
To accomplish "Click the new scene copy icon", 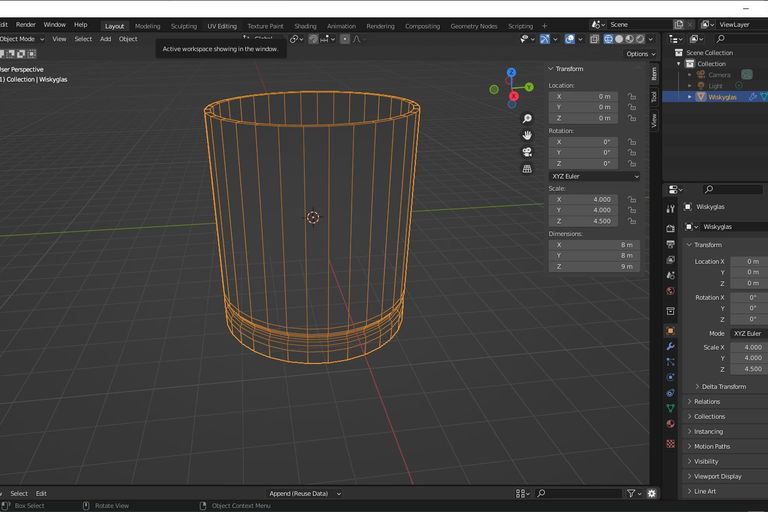I will [x=678, y=24].
